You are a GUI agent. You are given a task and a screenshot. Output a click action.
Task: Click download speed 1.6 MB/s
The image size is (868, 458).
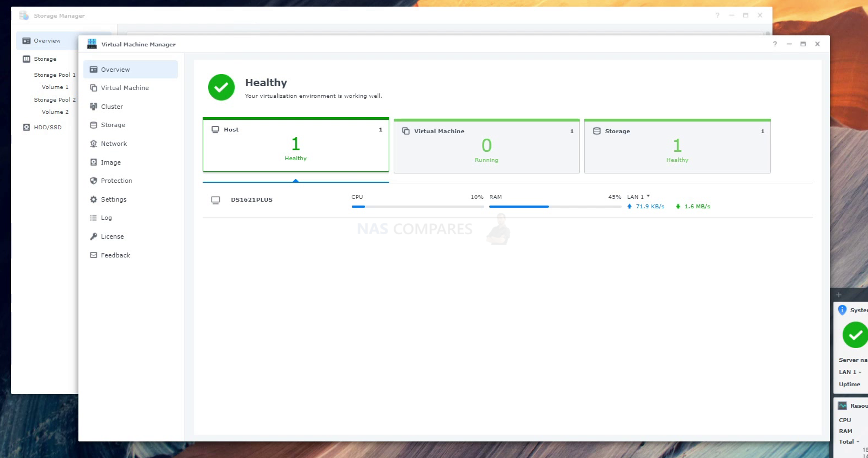point(693,206)
